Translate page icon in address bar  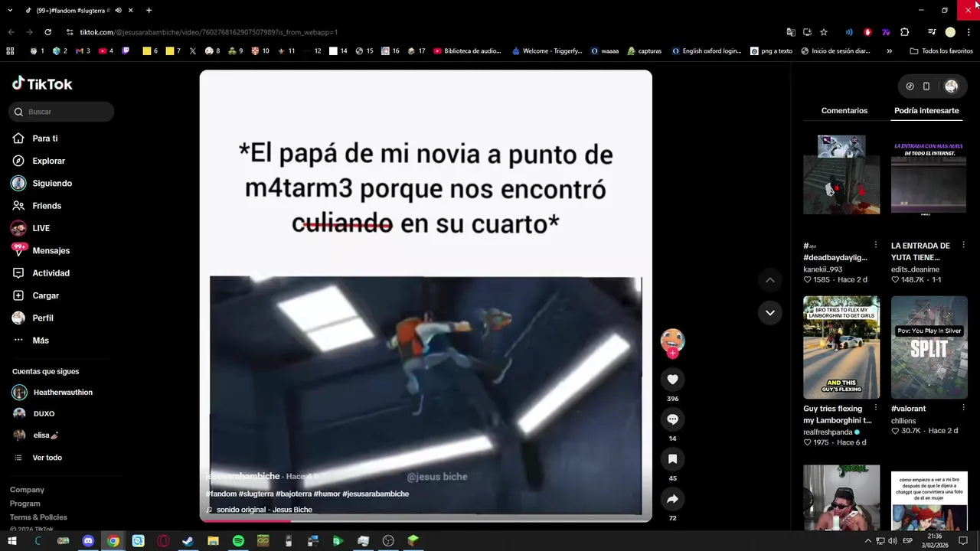click(791, 32)
